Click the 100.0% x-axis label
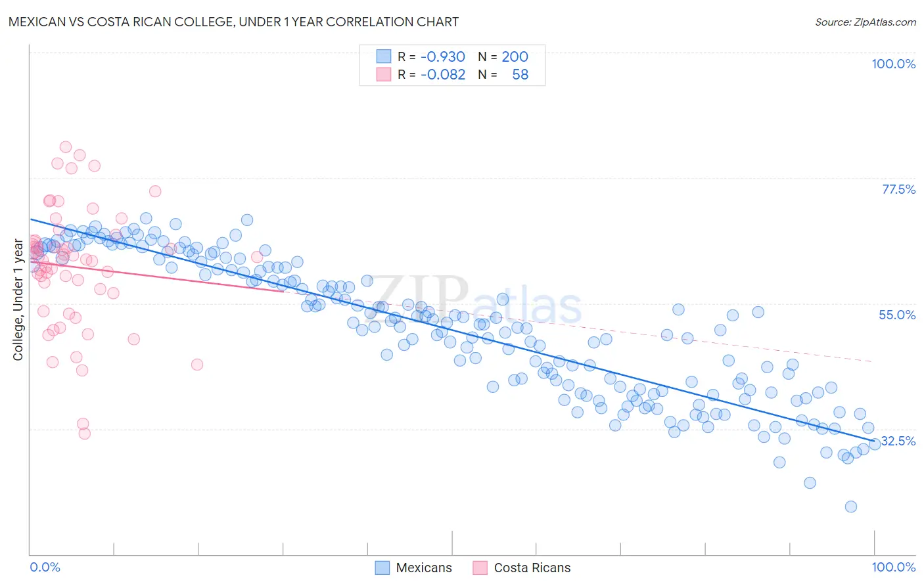Image resolution: width=924 pixels, height=586 pixels. 893,567
